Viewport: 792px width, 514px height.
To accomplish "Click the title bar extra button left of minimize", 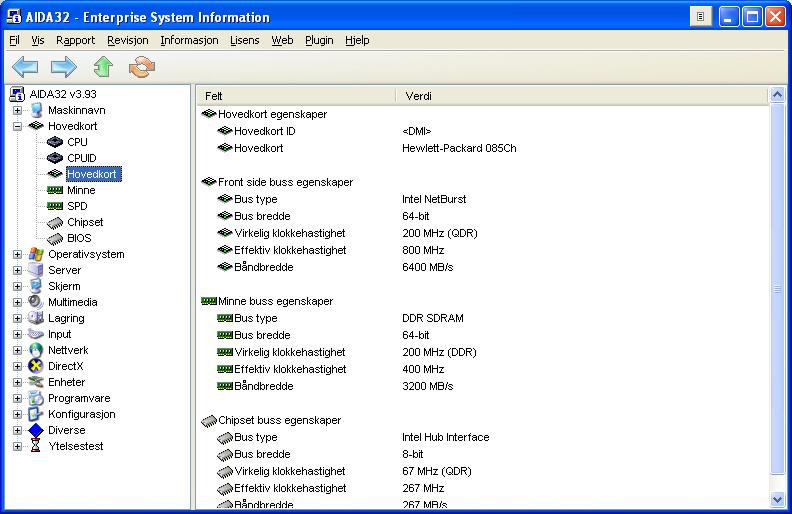I will (x=701, y=17).
